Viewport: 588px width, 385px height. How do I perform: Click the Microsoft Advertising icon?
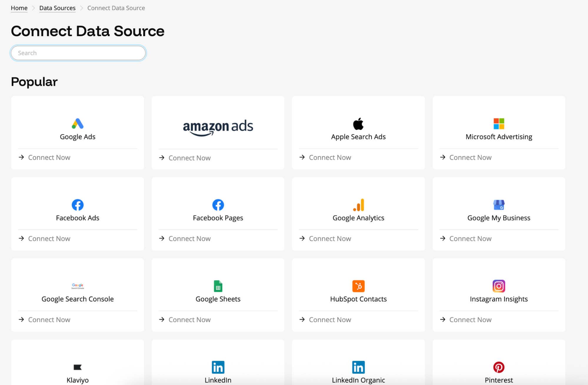point(498,124)
